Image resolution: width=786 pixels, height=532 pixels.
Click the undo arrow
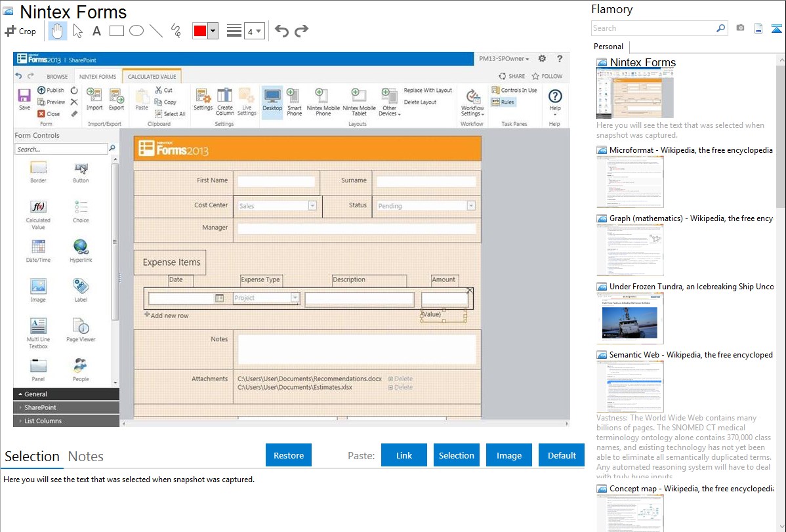click(281, 31)
